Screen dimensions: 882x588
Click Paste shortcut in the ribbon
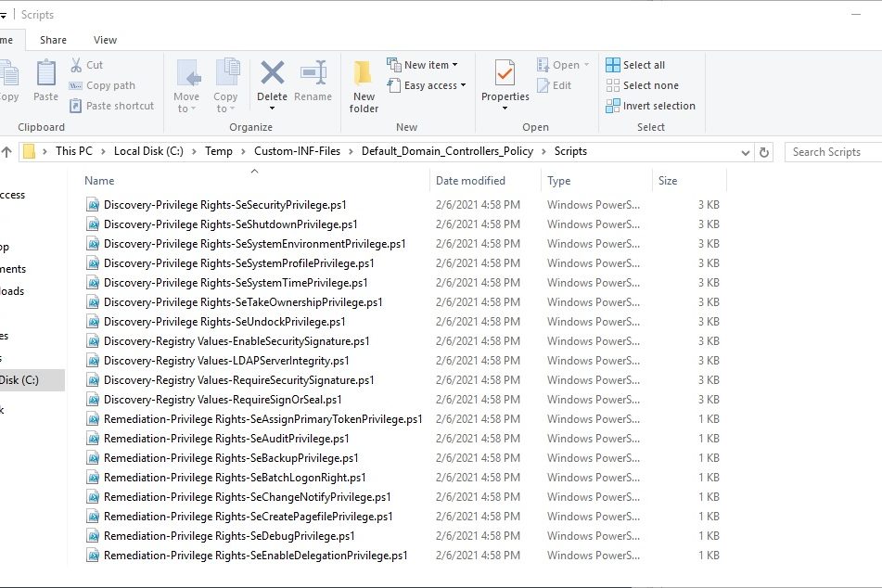pyautogui.click(x=111, y=106)
